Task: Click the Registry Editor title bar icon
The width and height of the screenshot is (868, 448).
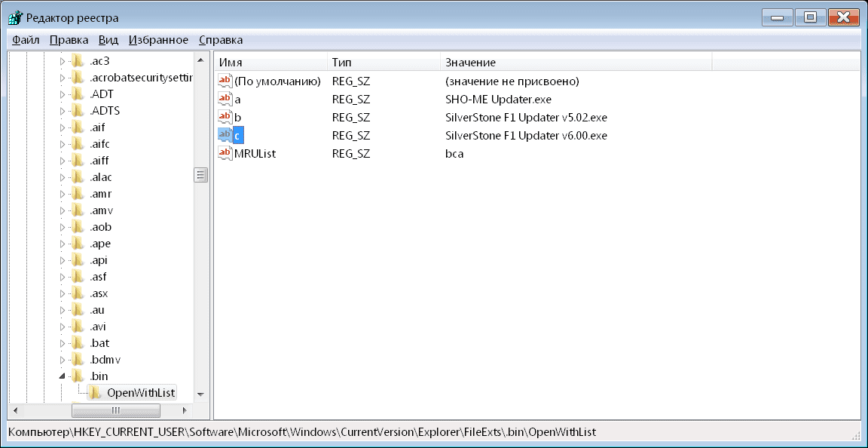Action: tap(14, 17)
